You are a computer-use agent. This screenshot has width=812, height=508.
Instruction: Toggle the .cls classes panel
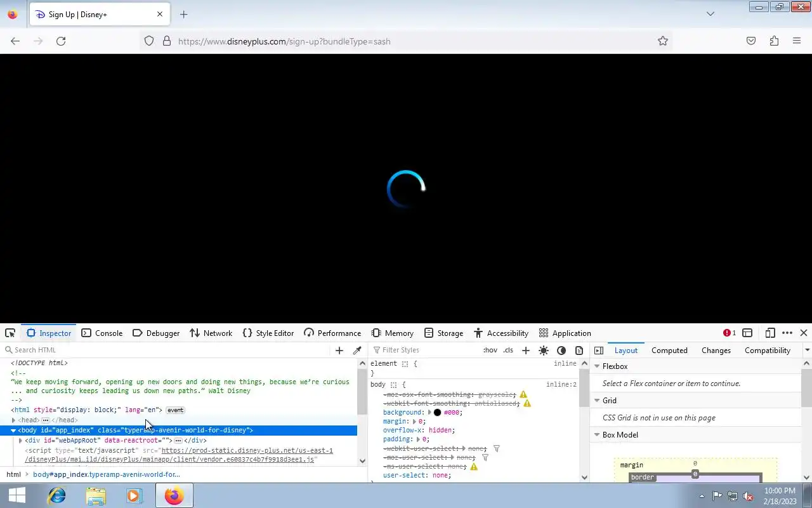[508, 350]
